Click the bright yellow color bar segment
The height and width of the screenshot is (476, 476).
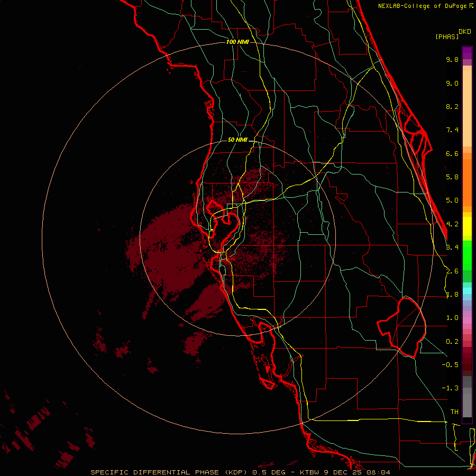(x=467, y=226)
